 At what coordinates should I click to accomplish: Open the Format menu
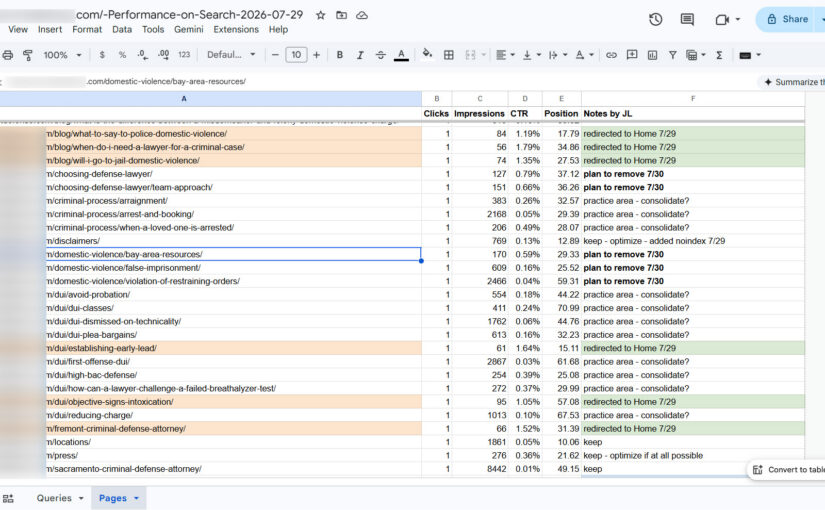[x=87, y=29]
